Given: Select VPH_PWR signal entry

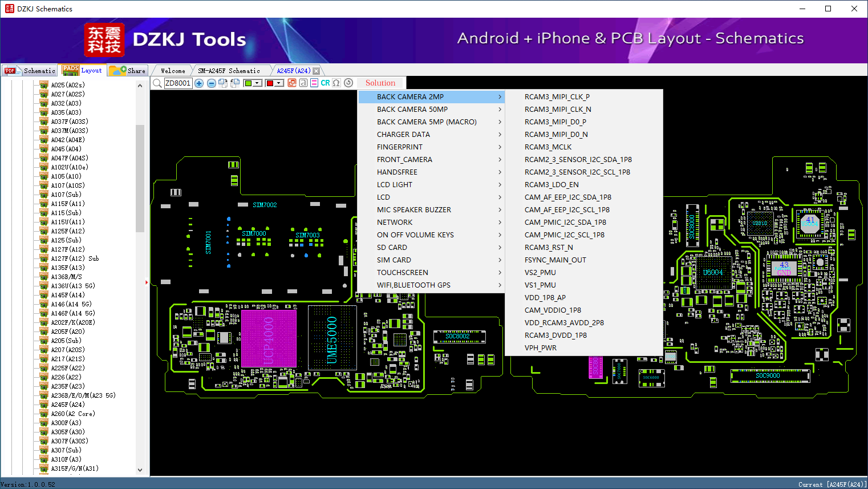Looking at the screenshot, I should pyautogui.click(x=584, y=348).
